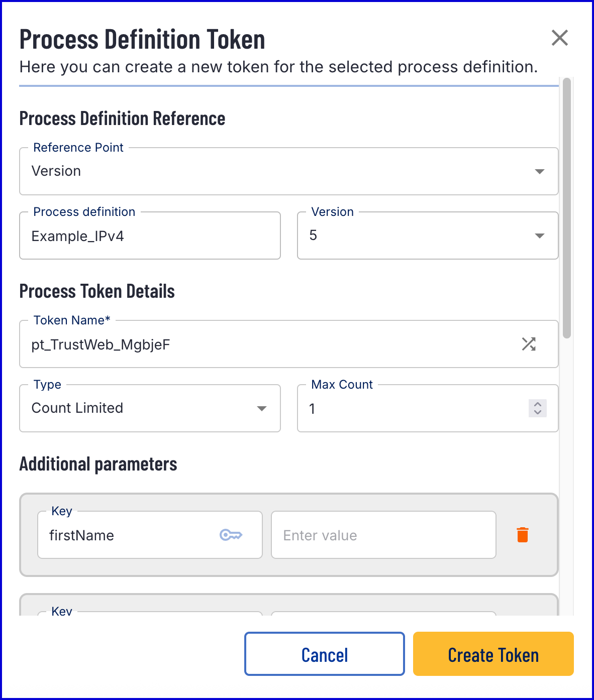Click the Reference Point dropdown arrow
The height and width of the screenshot is (700, 594).
coord(540,172)
